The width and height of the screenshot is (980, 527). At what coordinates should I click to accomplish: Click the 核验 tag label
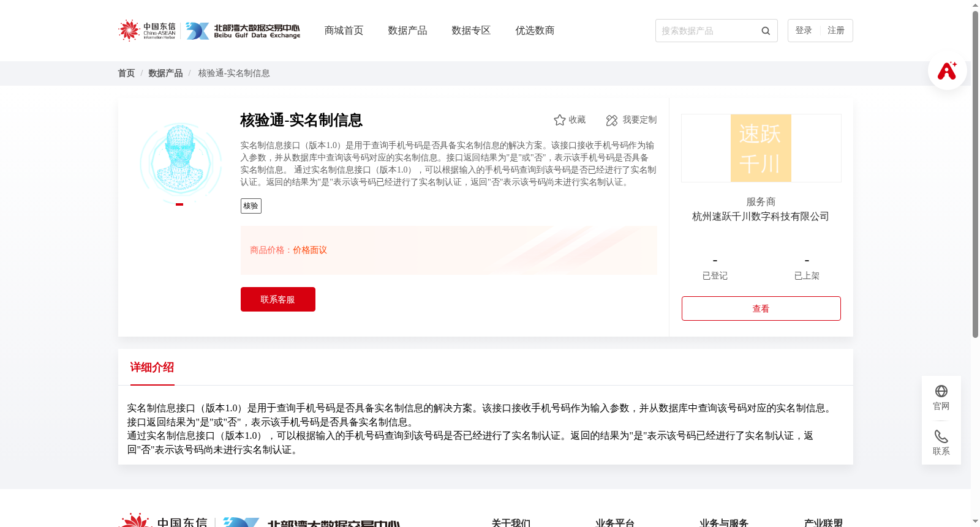(x=251, y=206)
